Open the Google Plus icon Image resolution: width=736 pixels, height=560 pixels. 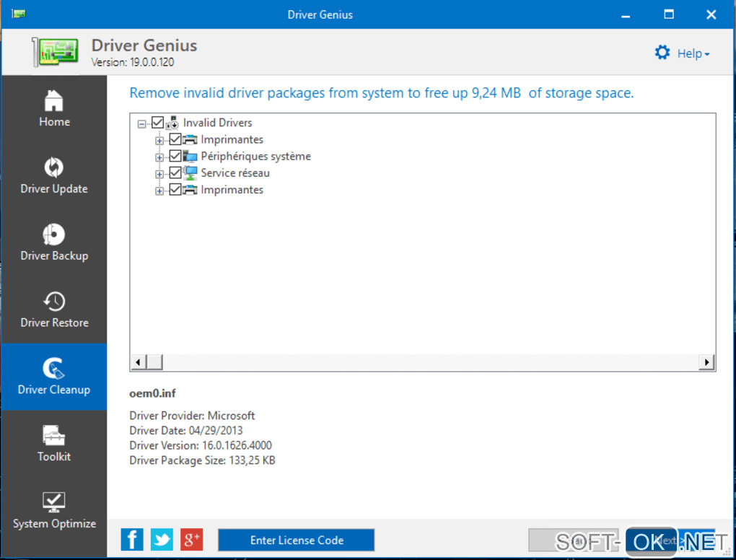(191, 539)
